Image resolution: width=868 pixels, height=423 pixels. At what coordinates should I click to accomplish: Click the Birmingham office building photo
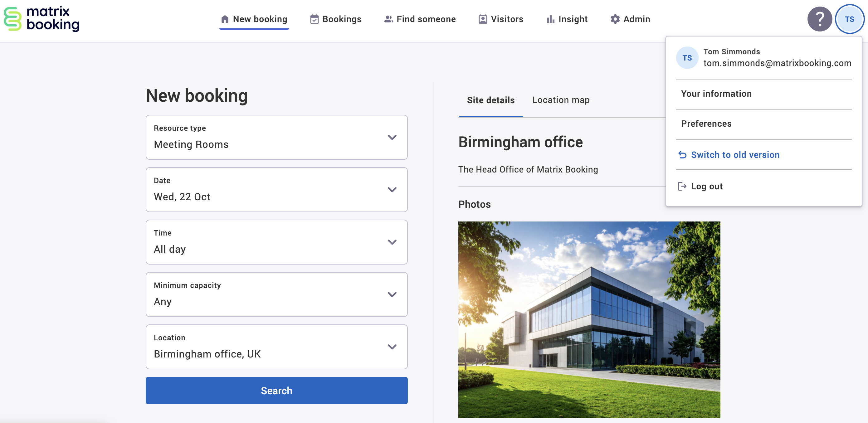tap(589, 320)
